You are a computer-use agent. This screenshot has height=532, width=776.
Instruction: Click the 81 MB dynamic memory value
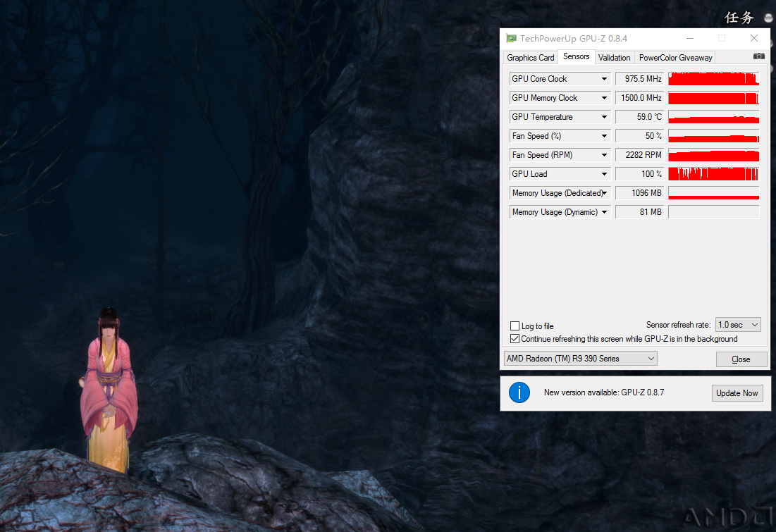[639, 212]
